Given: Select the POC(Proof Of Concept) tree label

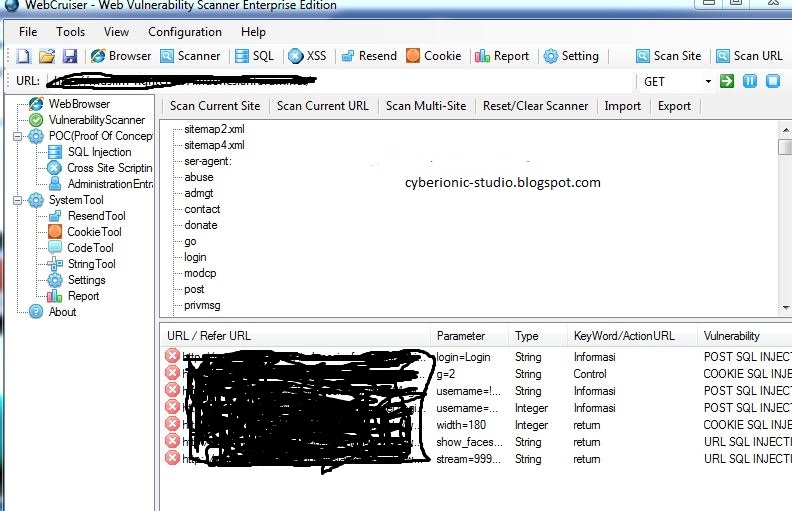Looking at the screenshot, I should tap(101, 136).
